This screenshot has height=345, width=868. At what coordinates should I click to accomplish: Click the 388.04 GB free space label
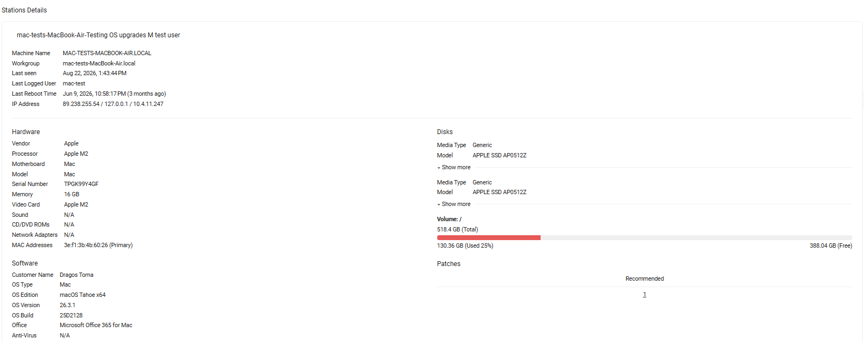point(831,246)
